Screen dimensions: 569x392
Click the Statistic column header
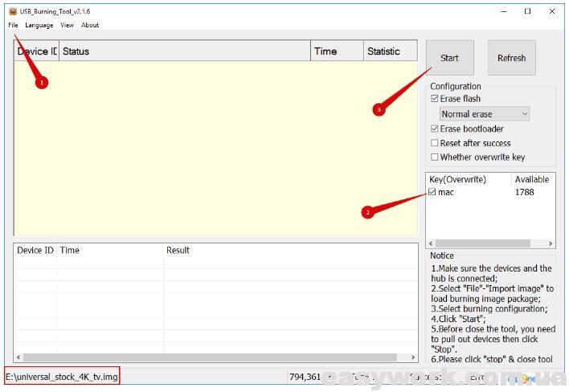391,51
